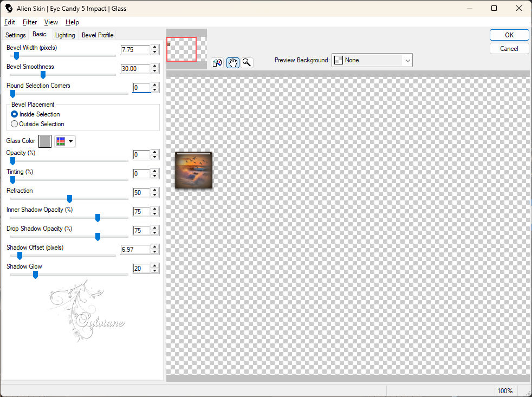Screen dimensions: 532x397
Task: Increase Shadow Glow with the up arrow
Action: [155, 266]
